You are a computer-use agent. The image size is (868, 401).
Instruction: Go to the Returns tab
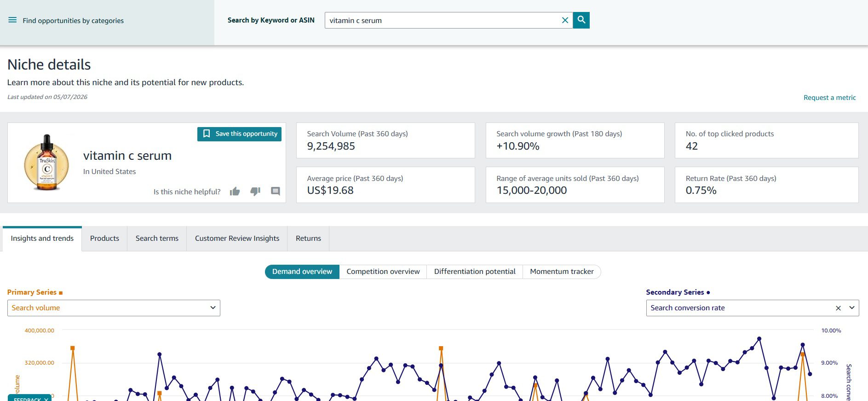[308, 238]
